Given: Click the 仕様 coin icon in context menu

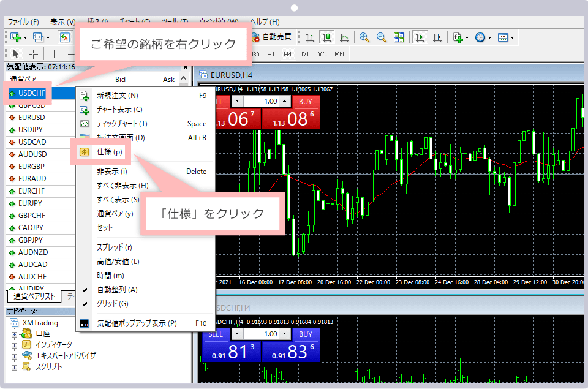Looking at the screenshot, I should [85, 152].
